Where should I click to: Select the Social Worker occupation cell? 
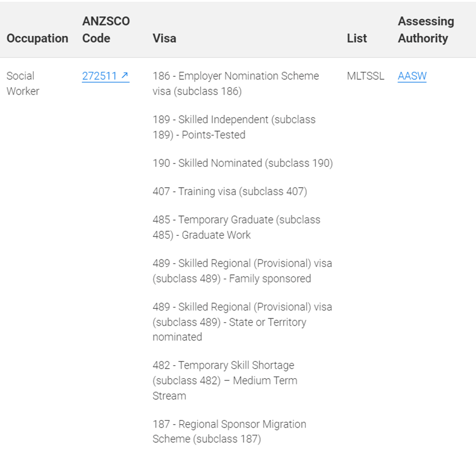[23, 84]
